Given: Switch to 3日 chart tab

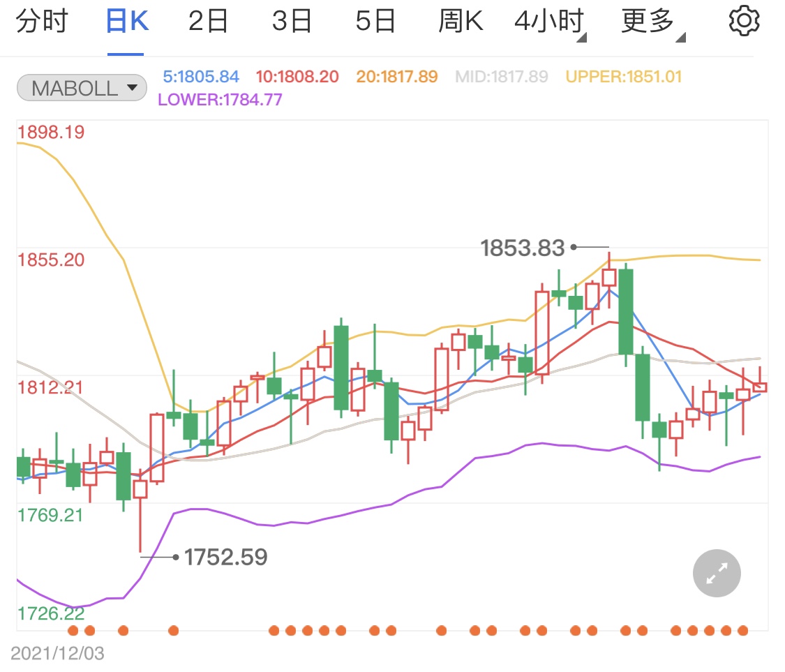Looking at the screenshot, I should pos(292,21).
